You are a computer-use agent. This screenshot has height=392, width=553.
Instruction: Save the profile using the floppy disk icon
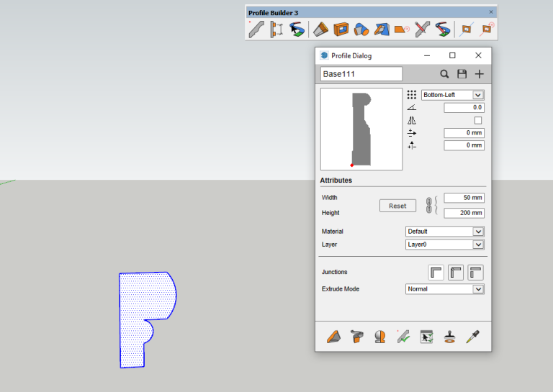[462, 74]
